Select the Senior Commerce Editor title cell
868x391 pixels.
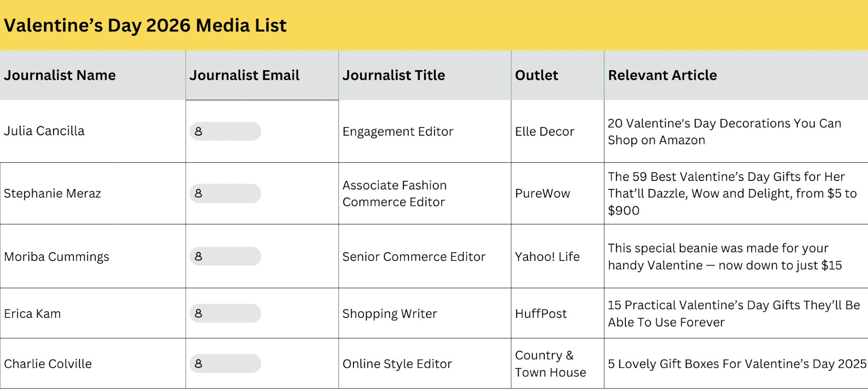click(414, 257)
